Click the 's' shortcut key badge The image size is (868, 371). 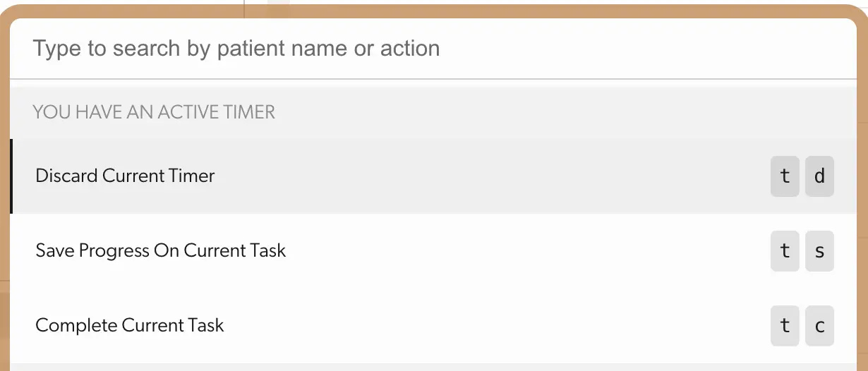(x=819, y=251)
